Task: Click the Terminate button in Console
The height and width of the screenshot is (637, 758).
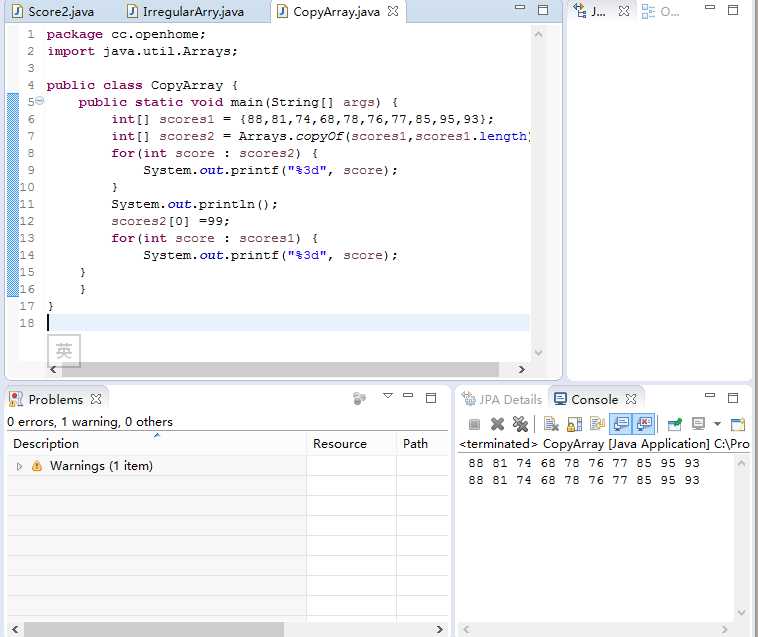Action: [474, 424]
